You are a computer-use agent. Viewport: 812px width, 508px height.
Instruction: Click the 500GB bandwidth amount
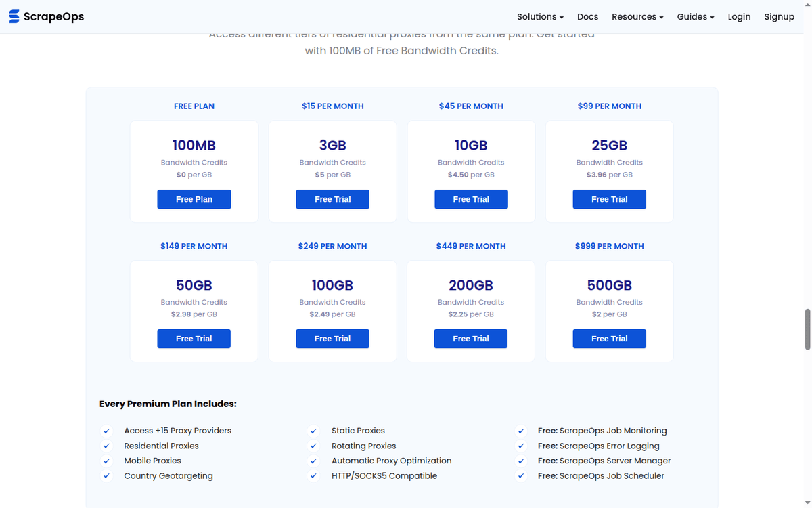609,285
